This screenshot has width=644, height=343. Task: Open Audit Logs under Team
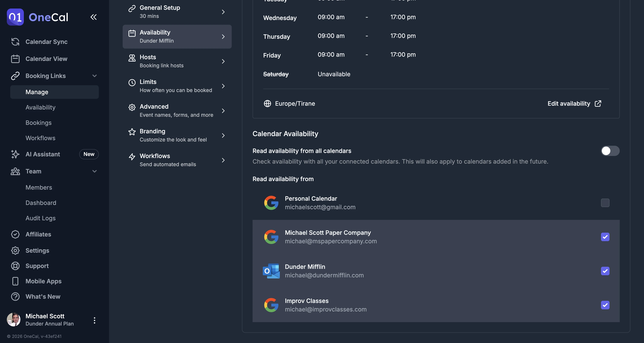tap(40, 218)
